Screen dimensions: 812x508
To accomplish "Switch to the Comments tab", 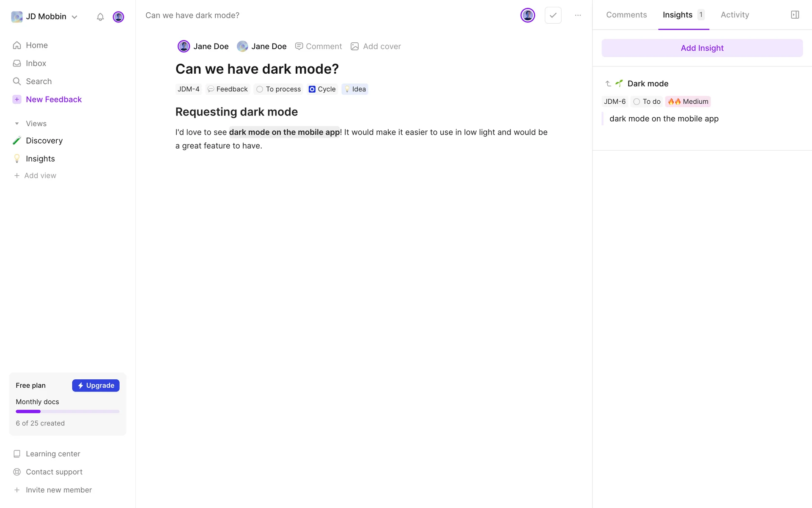I will tap(626, 15).
